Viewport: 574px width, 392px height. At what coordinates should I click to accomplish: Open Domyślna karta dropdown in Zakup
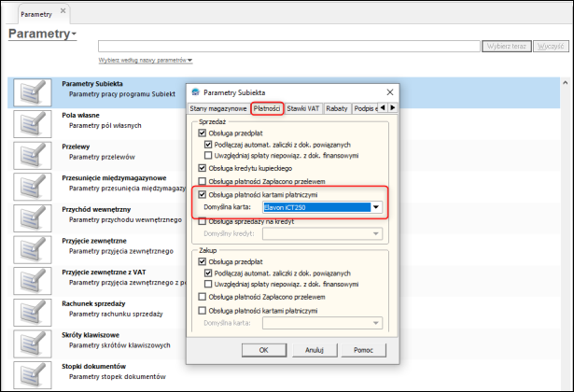[x=376, y=323]
